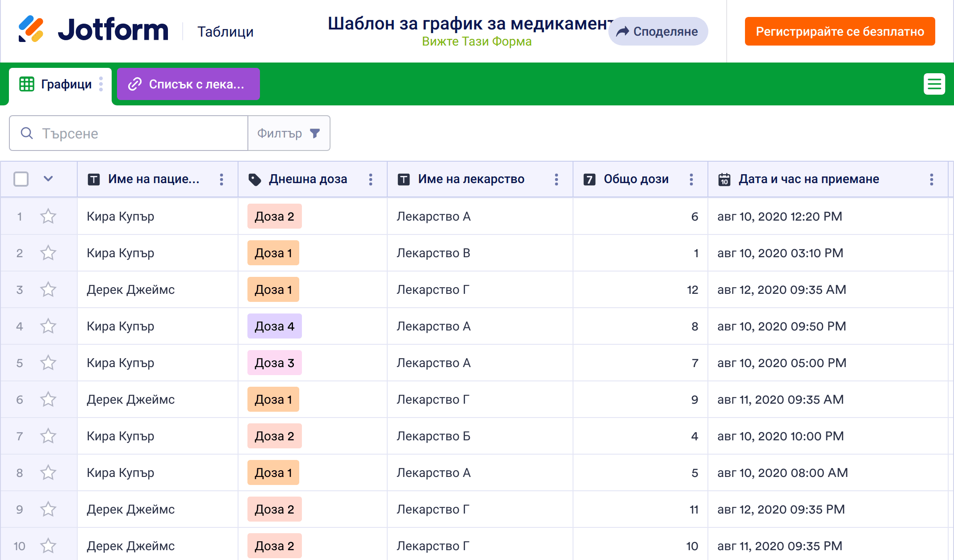Open the hamburger menu on green bar
Viewport: 954px width, 560px height.
[934, 84]
